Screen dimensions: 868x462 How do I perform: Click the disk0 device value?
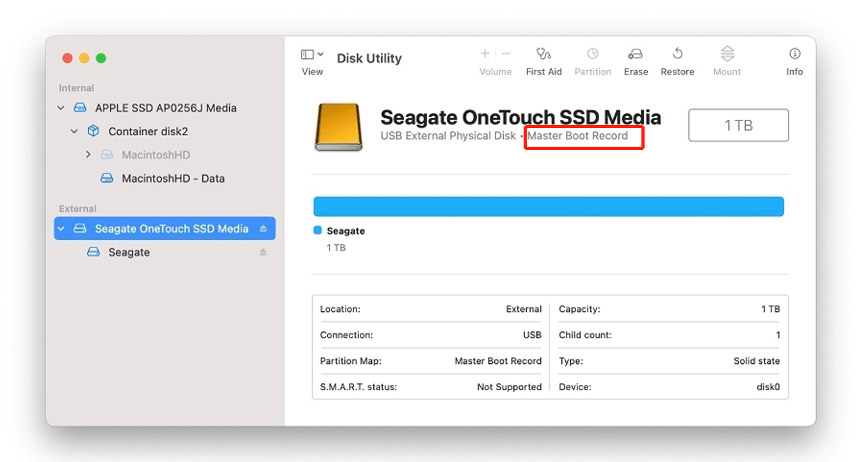[768, 387]
